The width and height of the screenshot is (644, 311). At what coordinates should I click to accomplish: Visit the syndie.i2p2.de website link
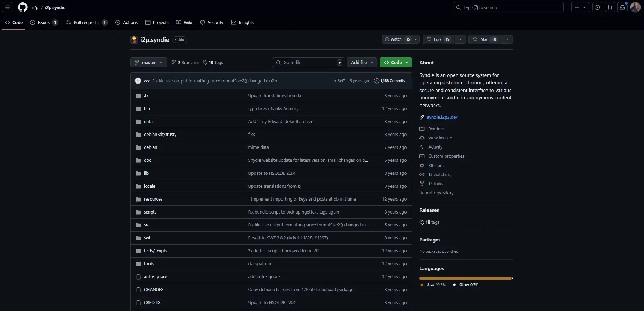(442, 117)
